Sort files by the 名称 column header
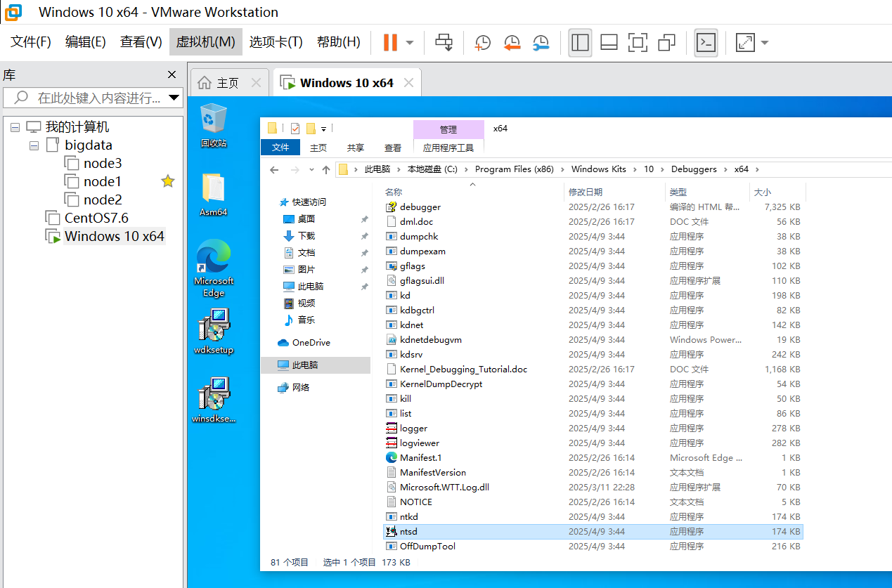This screenshot has height=588, width=892. coord(394,192)
